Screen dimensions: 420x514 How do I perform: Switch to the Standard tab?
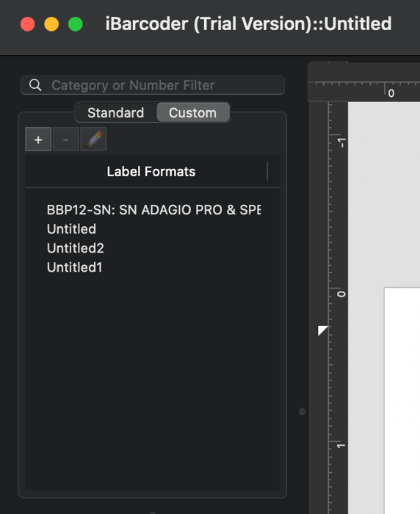pos(116,113)
